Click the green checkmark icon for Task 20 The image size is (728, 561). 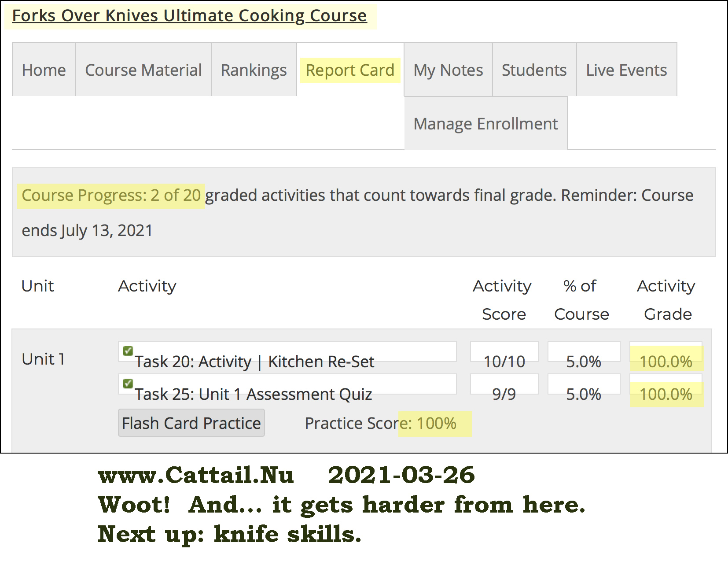(x=128, y=351)
